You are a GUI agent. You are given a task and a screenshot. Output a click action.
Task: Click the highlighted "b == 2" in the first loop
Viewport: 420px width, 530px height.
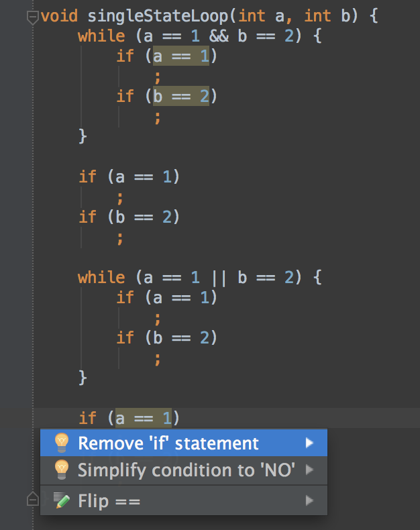[x=181, y=96]
